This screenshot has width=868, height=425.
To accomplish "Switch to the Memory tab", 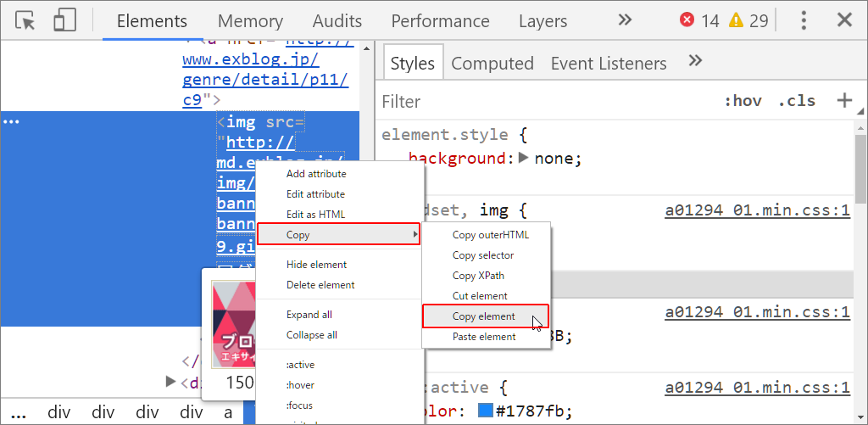I will tap(250, 21).
